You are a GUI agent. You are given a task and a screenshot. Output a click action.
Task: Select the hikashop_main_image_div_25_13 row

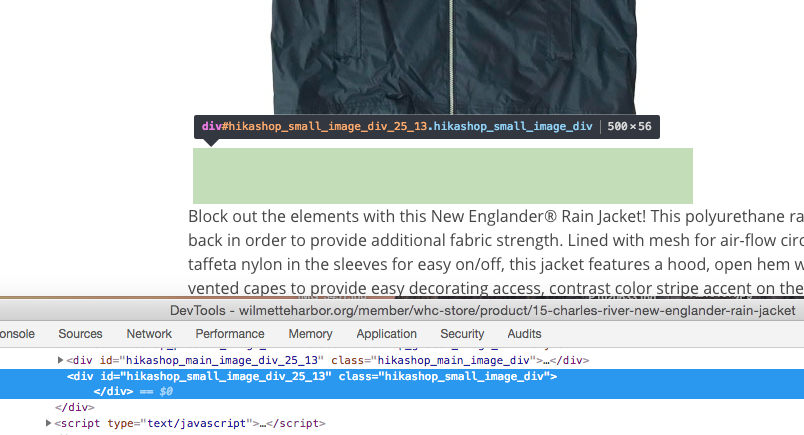pos(328,360)
